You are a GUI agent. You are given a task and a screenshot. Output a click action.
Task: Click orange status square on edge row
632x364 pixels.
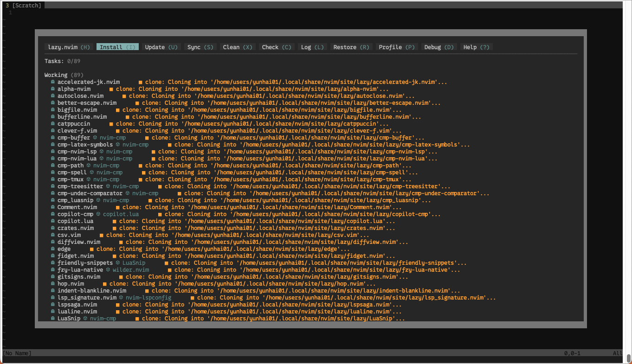[92, 249]
